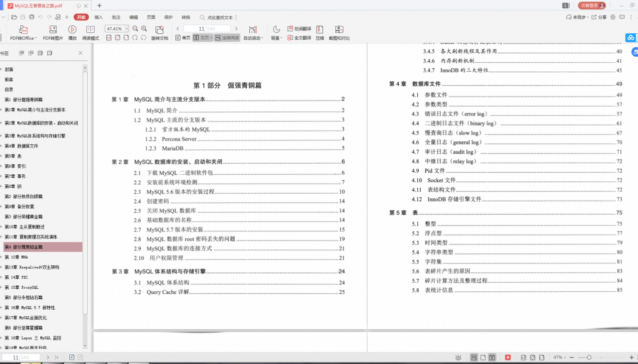
Task: Toggle 单页 single page view
Action: coord(183,38)
